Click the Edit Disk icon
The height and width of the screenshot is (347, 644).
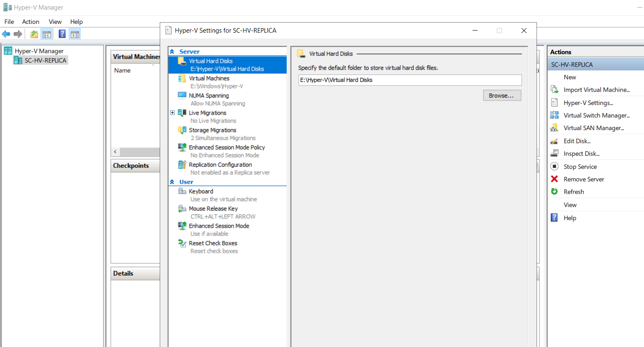[555, 141]
